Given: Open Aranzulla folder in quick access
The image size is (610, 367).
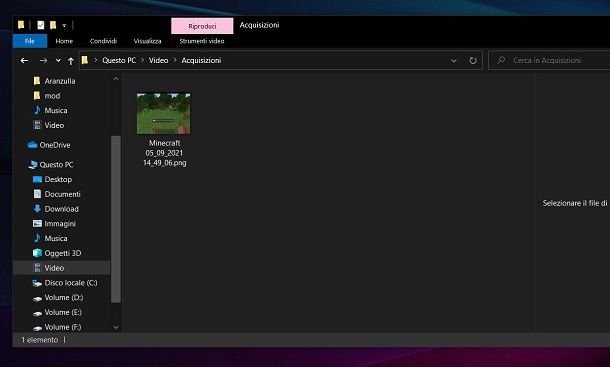Looking at the screenshot, I should point(60,81).
